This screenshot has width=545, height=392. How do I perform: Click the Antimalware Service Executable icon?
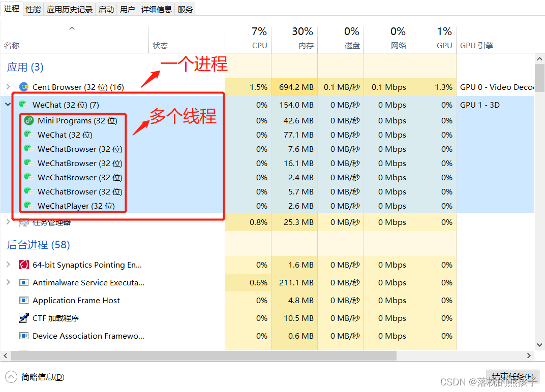(x=23, y=283)
